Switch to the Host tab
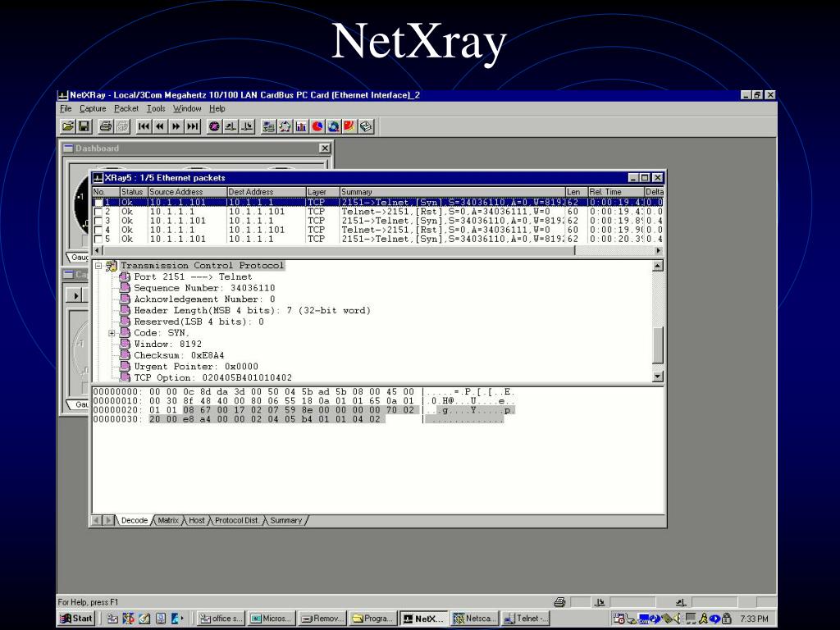 click(x=197, y=520)
